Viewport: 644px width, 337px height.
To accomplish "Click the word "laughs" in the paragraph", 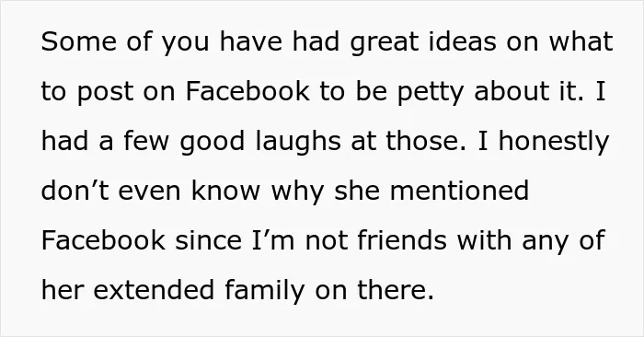I will [x=298, y=142].
